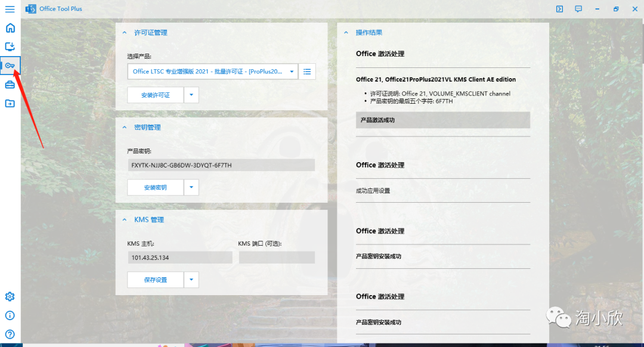Image resolution: width=644 pixels, height=347 pixels.
Task: Click the 保存设置 button
Action: coord(155,280)
